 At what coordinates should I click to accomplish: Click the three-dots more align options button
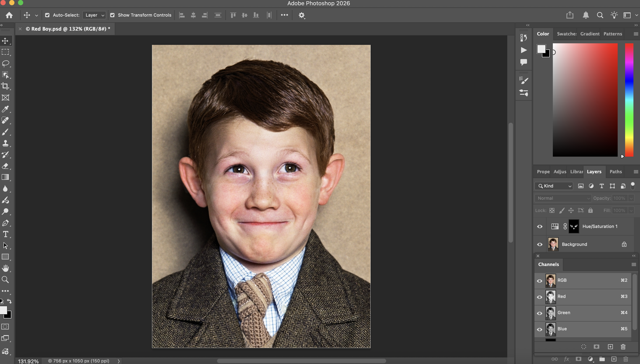[x=284, y=15]
